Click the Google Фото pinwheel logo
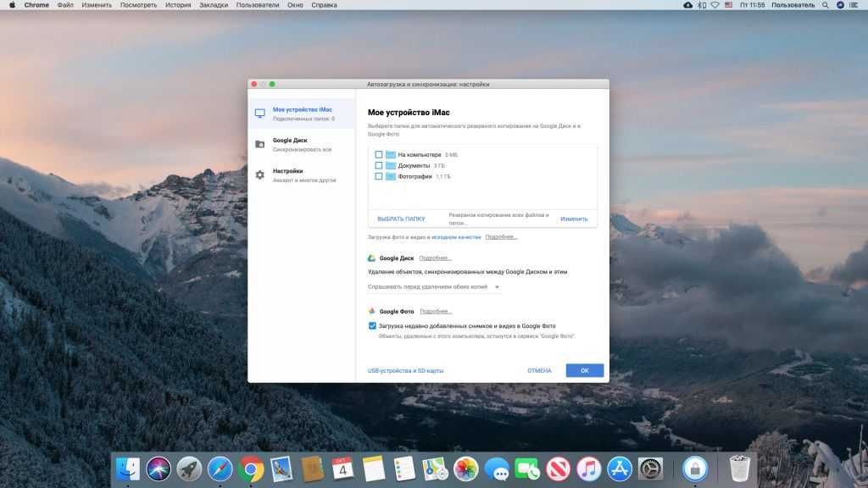 click(371, 312)
